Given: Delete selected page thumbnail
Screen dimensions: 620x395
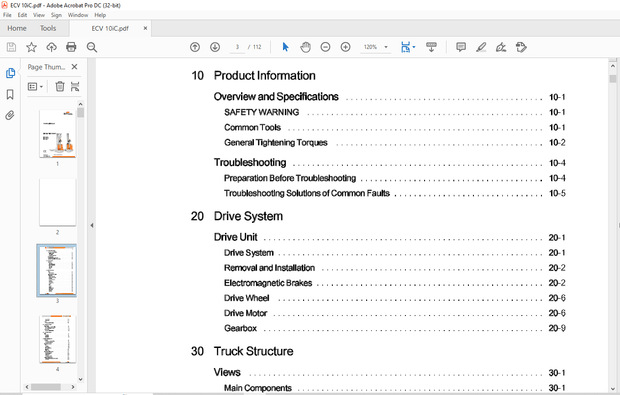Looking at the screenshot, I should click(60, 86).
